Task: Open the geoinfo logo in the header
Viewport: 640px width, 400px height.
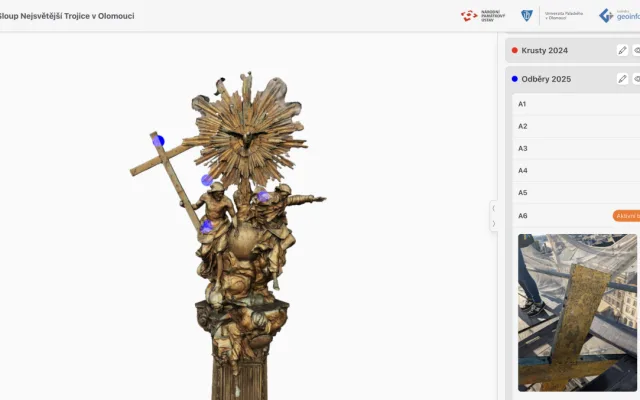Action: click(x=619, y=16)
